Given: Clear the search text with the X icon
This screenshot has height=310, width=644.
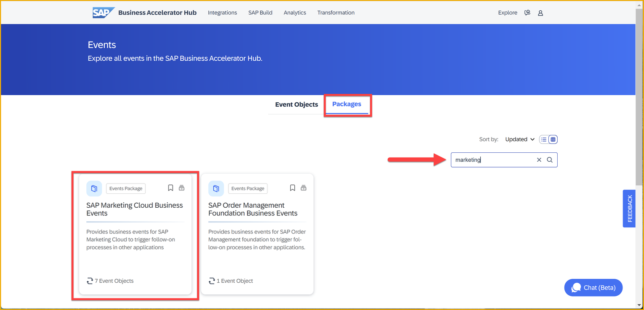Looking at the screenshot, I should (539, 160).
